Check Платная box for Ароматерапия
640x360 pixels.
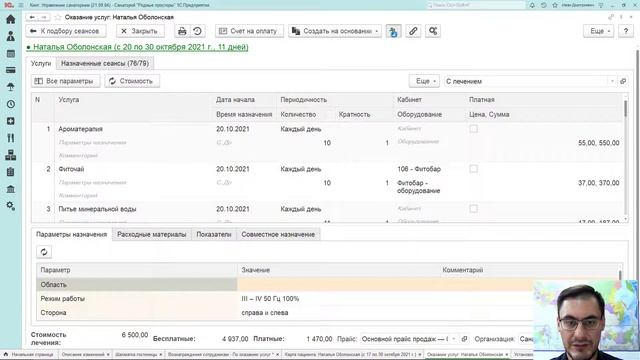pos(473,129)
